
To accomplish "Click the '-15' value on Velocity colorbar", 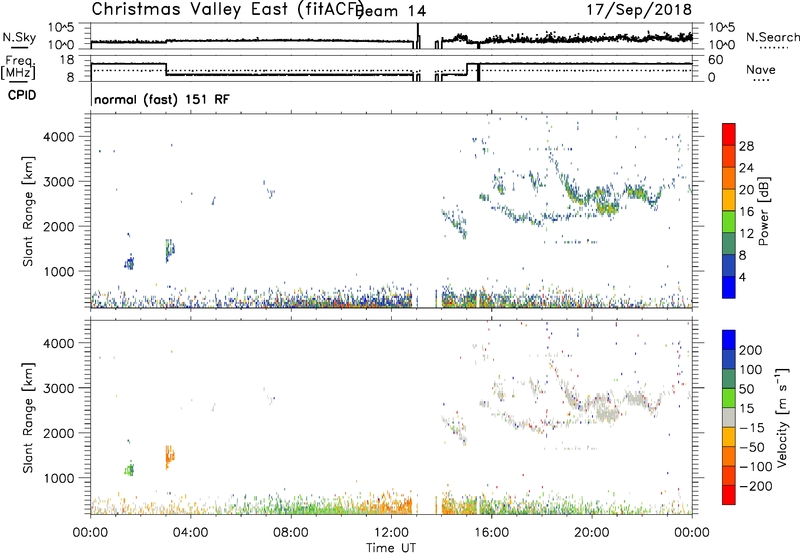I will 752,428.
